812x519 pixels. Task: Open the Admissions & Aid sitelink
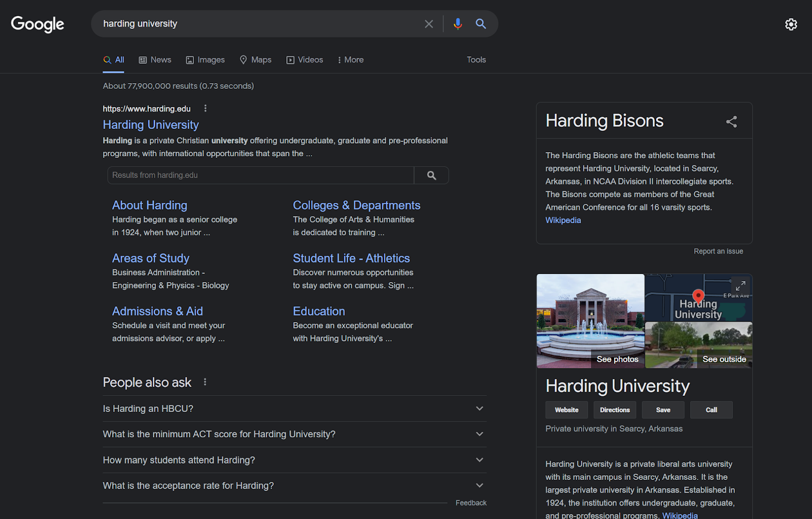click(157, 311)
